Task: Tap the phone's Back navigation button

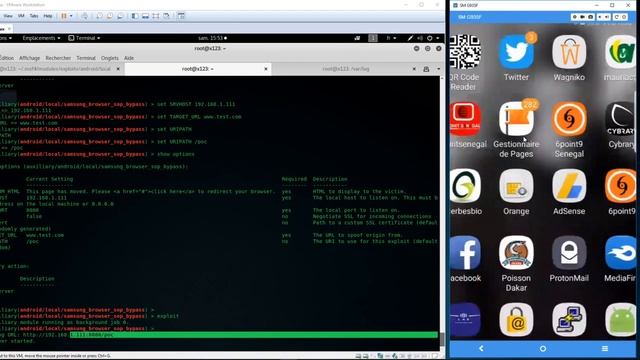Action: click(x=481, y=349)
